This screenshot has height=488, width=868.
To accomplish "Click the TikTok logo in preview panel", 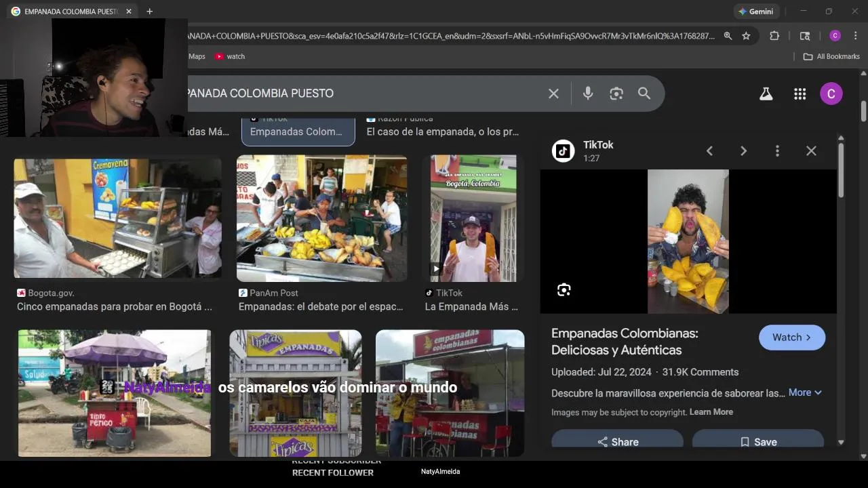I will (x=563, y=150).
